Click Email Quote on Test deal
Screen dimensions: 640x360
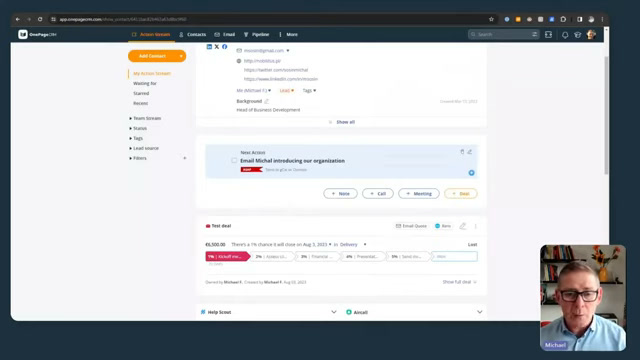pos(411,226)
